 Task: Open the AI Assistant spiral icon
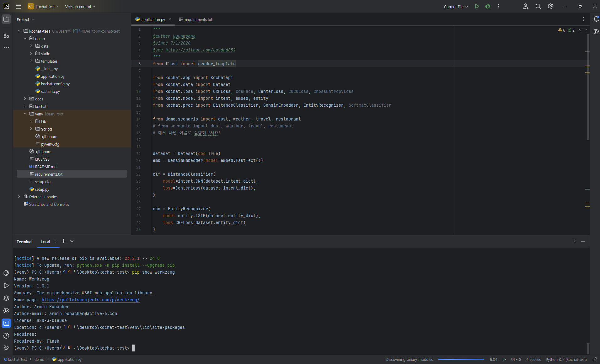[x=596, y=32]
